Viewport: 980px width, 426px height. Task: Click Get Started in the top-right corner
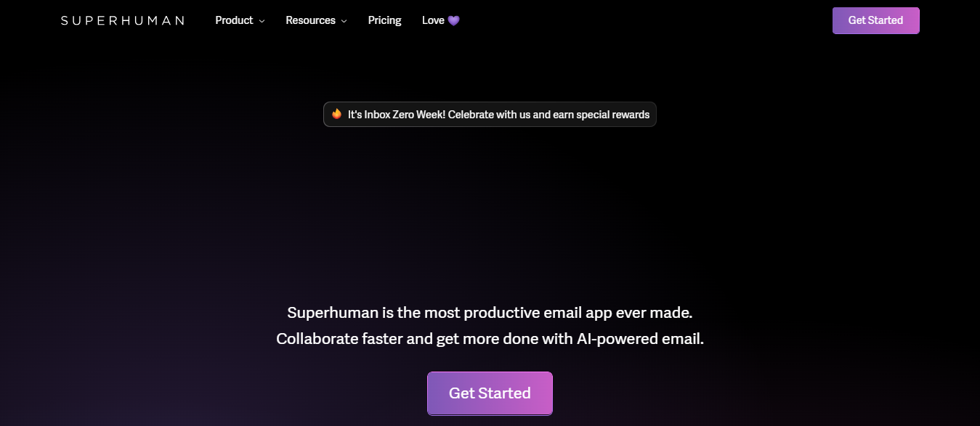[x=875, y=20]
